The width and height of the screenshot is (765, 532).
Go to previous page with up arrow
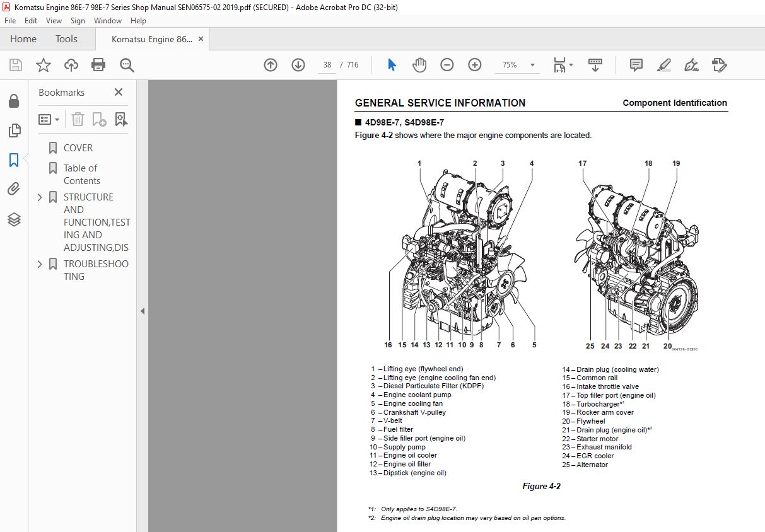(x=271, y=65)
